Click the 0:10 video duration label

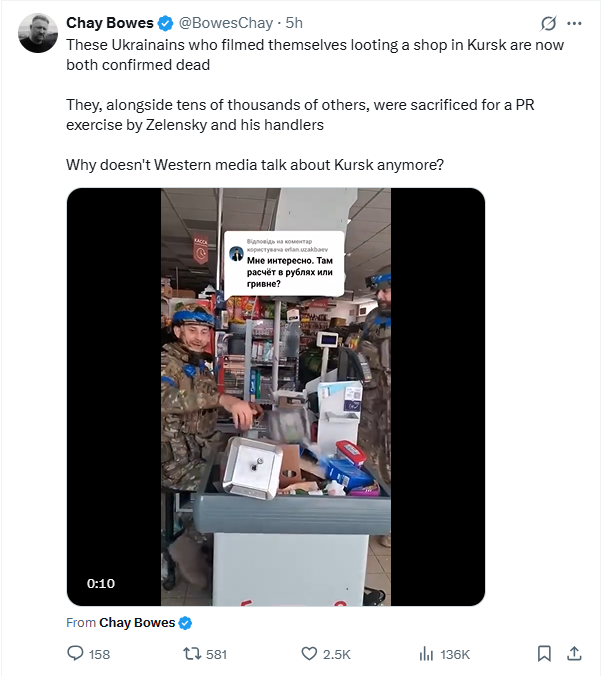(x=101, y=584)
